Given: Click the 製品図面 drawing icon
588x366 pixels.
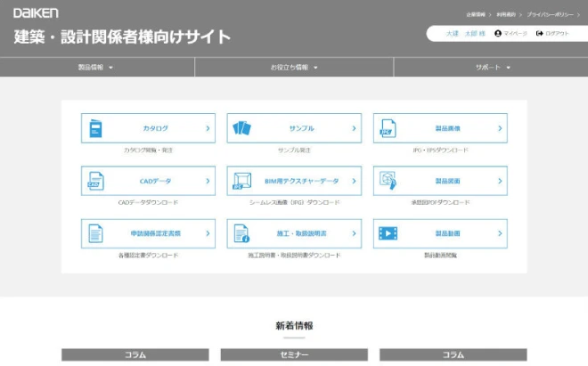Looking at the screenshot, I should point(388,181).
